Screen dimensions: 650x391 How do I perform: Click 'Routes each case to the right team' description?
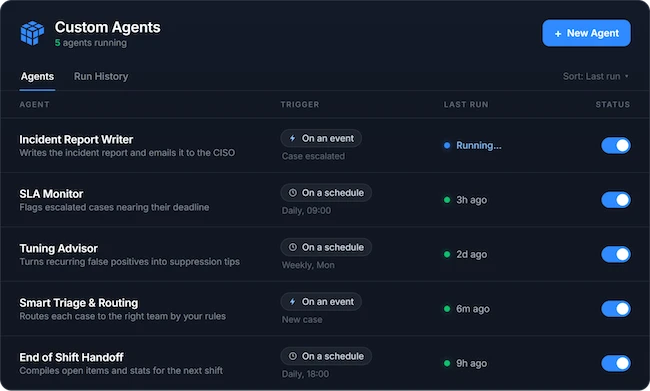tap(123, 316)
